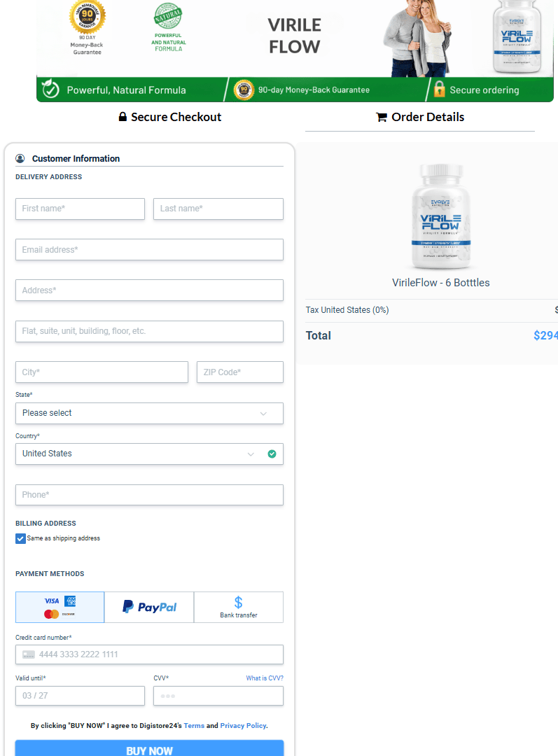Click the card icon in the credit card number field
This screenshot has height=756, width=558.
pyautogui.click(x=29, y=654)
